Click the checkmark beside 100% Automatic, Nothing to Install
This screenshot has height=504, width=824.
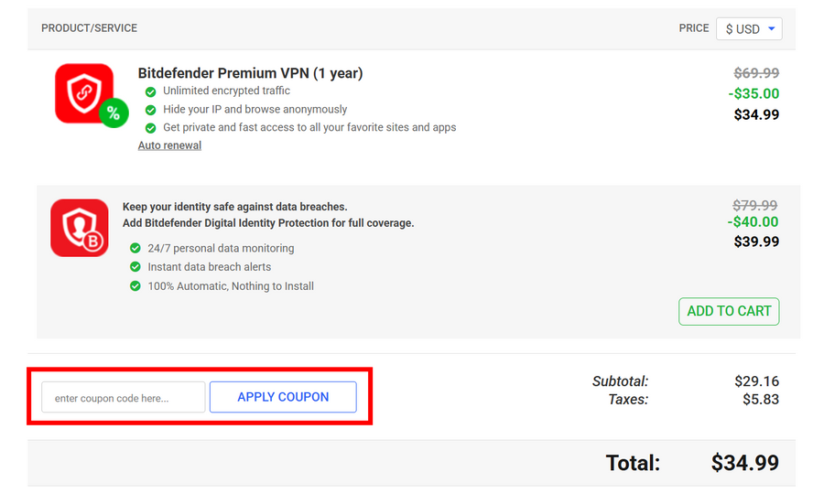point(136,286)
